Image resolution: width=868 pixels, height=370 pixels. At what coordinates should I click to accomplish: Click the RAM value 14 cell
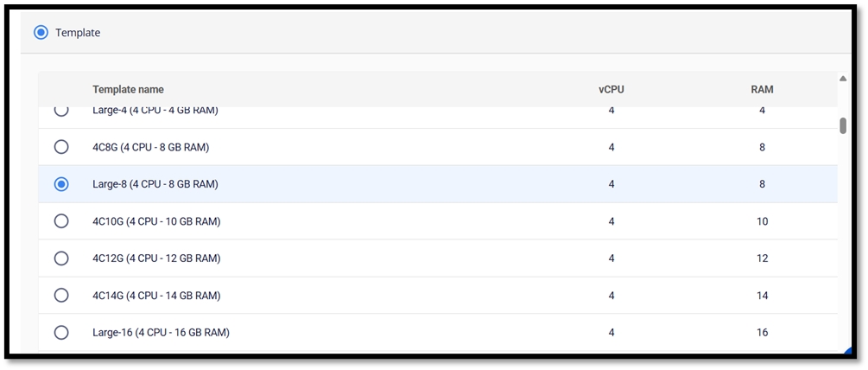(x=762, y=296)
